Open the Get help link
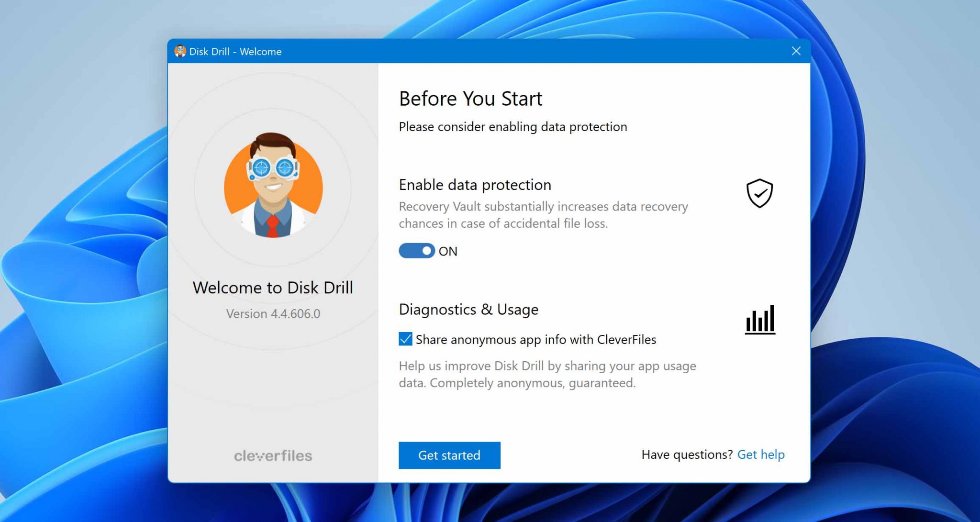Screen dimensions: 980x522 click(x=761, y=455)
